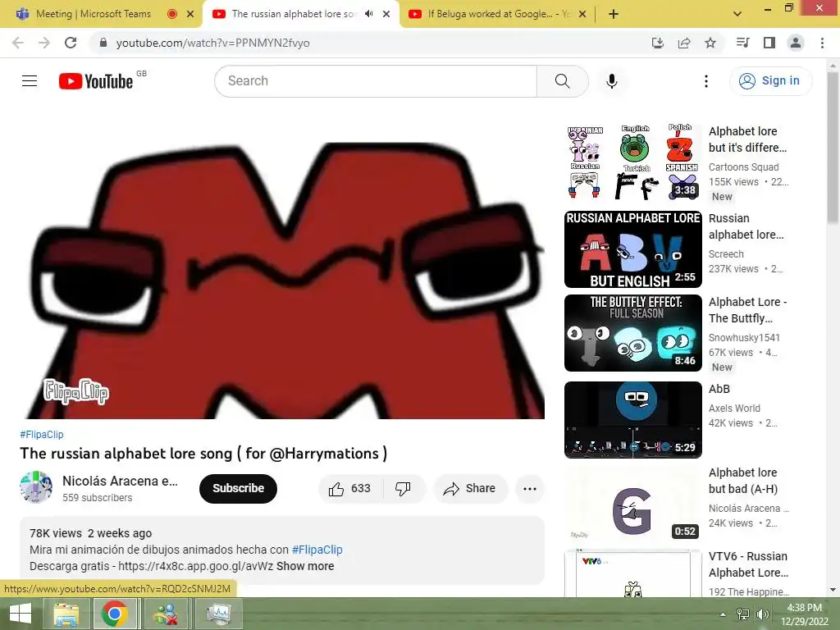Open Nicolás Aracena channel name link
The width and height of the screenshot is (840, 630).
120,481
